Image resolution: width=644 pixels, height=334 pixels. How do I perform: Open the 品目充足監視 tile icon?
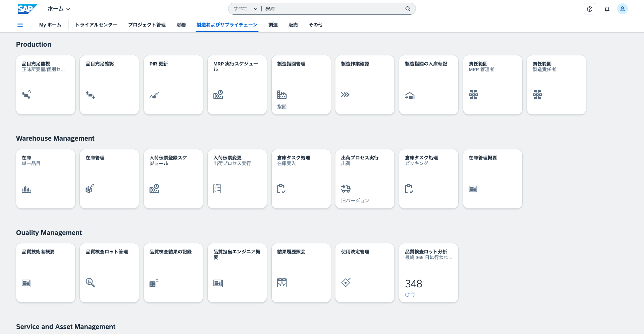point(26,95)
